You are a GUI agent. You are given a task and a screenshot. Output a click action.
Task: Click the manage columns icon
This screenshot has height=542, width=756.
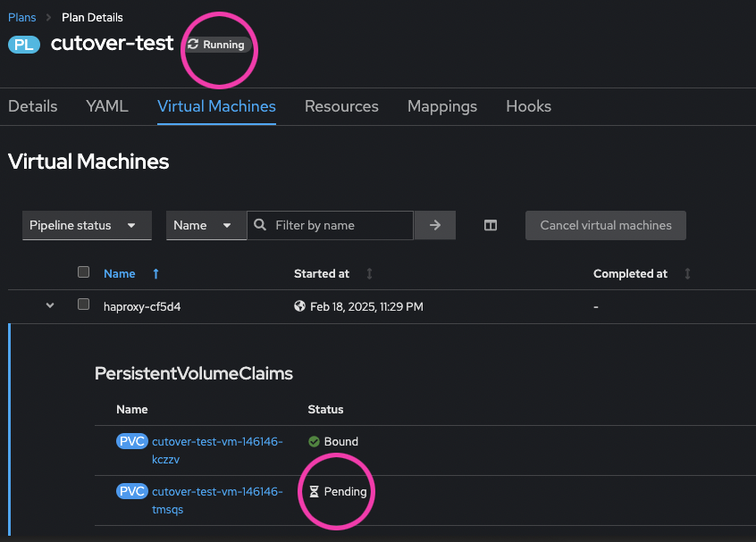click(x=491, y=226)
